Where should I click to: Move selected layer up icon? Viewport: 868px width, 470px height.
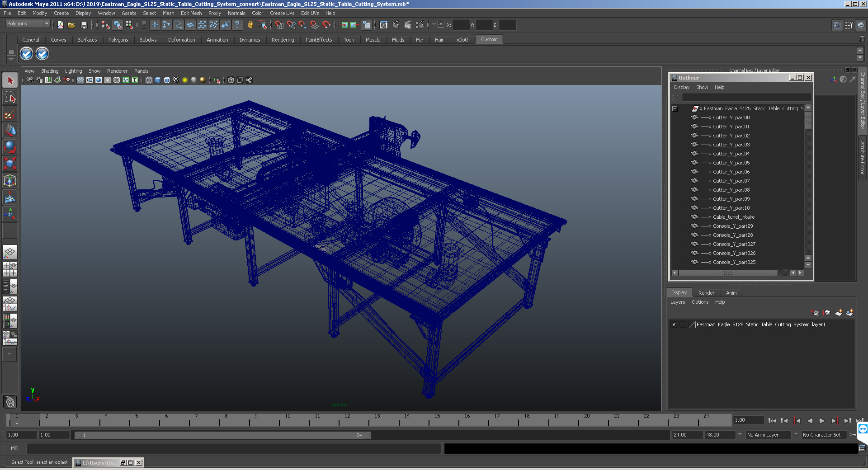(816, 313)
